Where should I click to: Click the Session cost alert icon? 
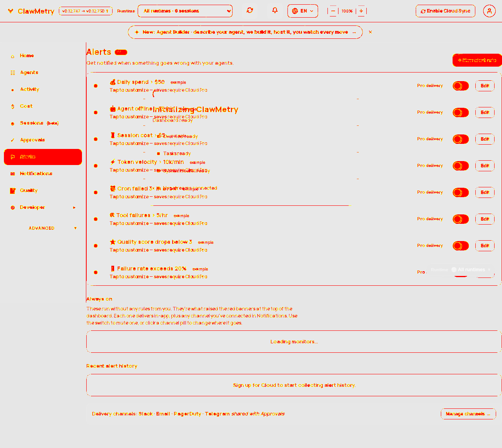113,135
